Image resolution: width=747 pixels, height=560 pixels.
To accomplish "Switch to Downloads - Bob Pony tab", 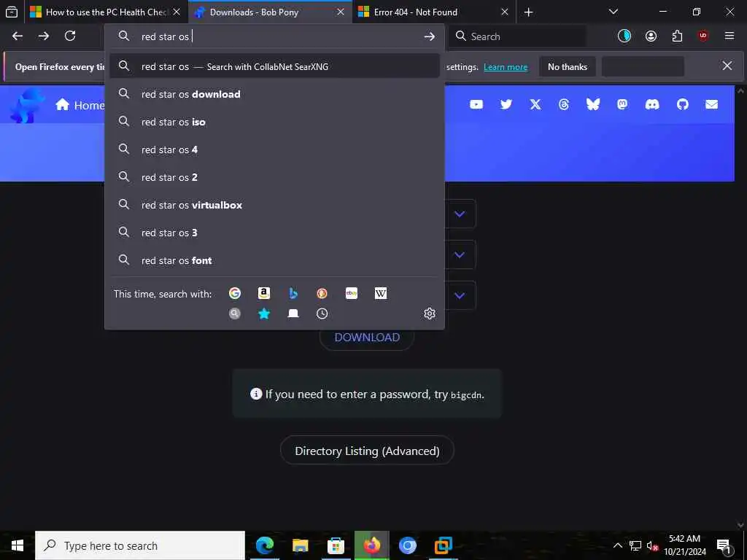I will 270,12.
